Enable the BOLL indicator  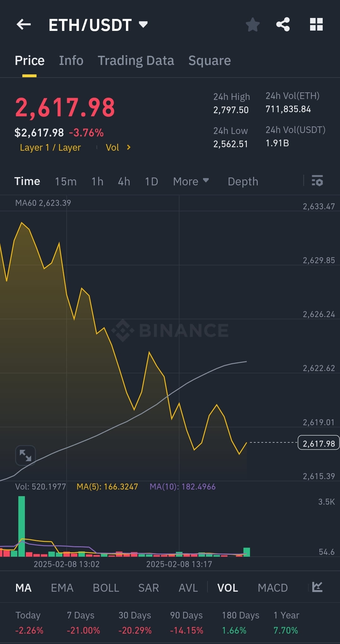(x=106, y=588)
